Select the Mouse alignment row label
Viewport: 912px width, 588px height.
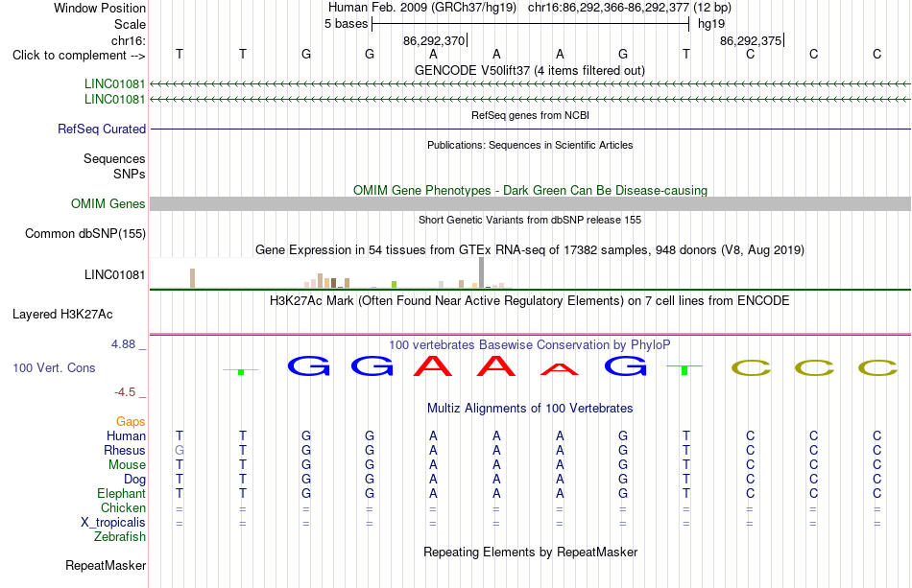pyautogui.click(x=127, y=465)
